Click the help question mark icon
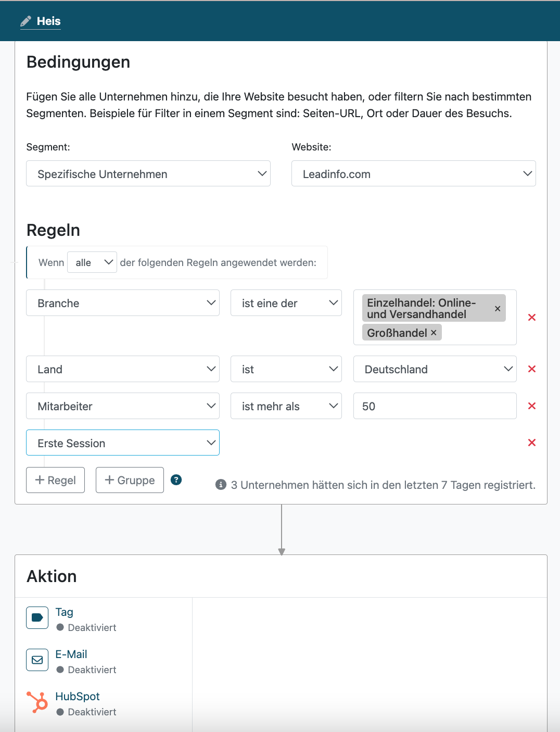This screenshot has height=732, width=560. [176, 480]
